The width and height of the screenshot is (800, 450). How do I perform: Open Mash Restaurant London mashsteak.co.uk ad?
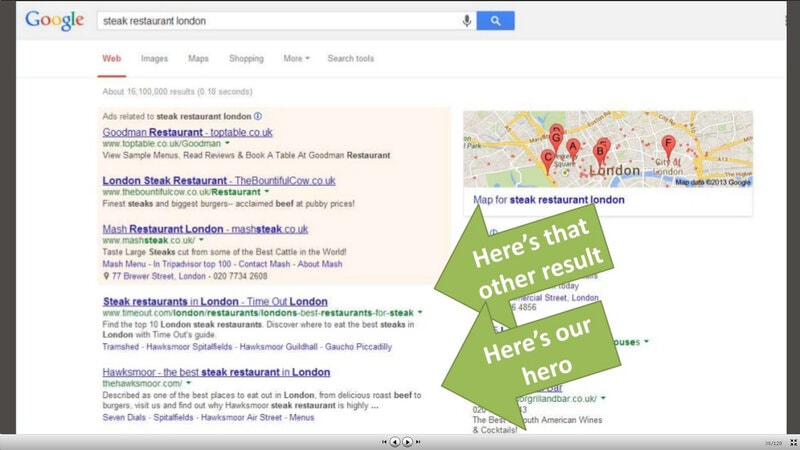tap(205, 229)
